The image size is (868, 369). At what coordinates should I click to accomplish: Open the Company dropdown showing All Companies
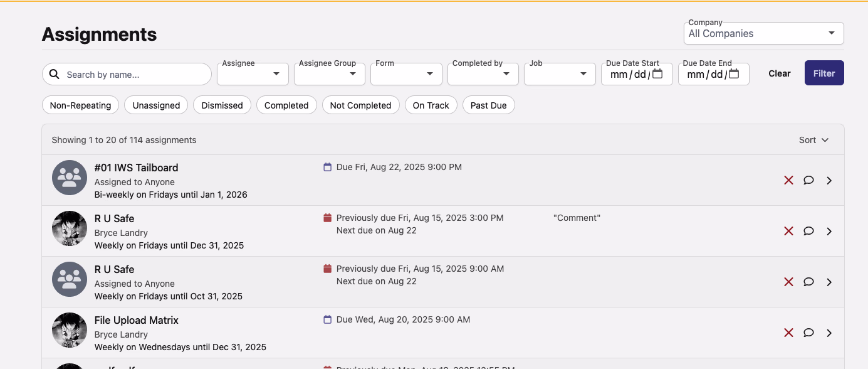pyautogui.click(x=763, y=33)
